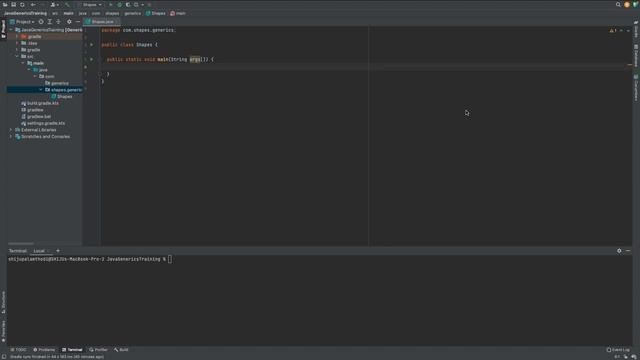Screen dimensions: 640x360
Task: Open the Shapes run configuration dropdown
Action: tap(91, 4)
